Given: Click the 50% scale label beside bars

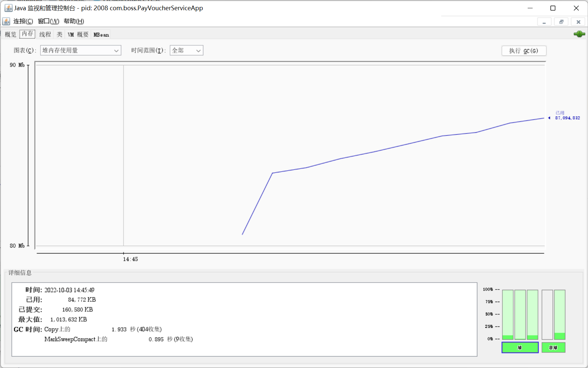Looking at the screenshot, I should 489,314.
